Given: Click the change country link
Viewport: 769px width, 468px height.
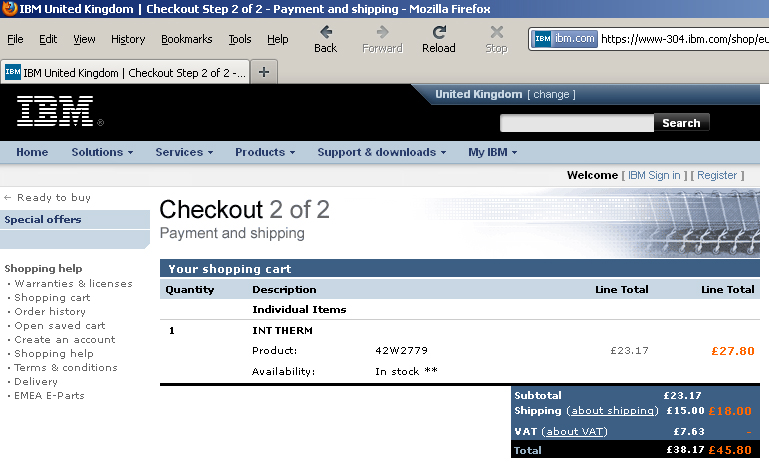Looking at the screenshot, I should point(551,94).
